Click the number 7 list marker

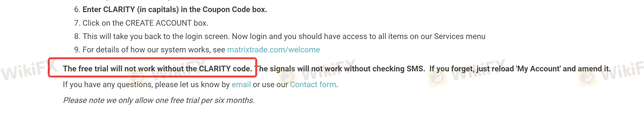tap(77, 23)
